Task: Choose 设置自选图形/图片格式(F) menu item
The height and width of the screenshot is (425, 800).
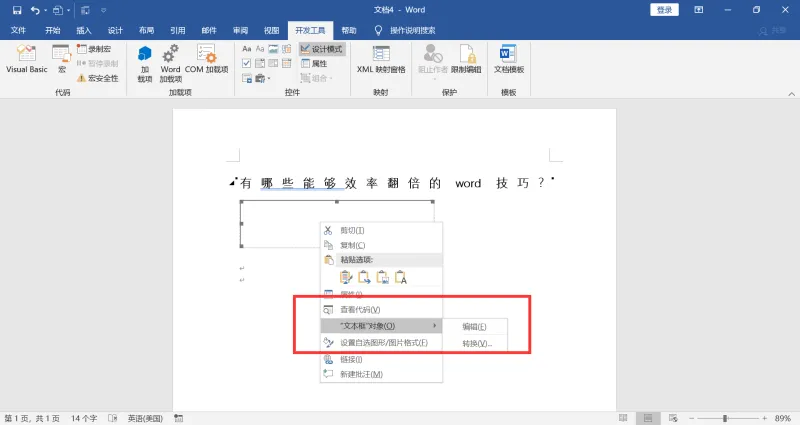Action: tap(381, 343)
